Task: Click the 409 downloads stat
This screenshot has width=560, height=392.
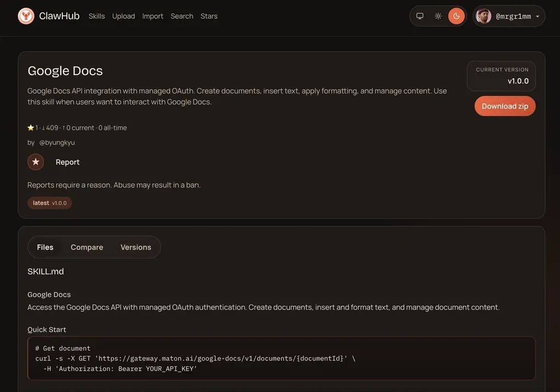Action: (x=50, y=127)
